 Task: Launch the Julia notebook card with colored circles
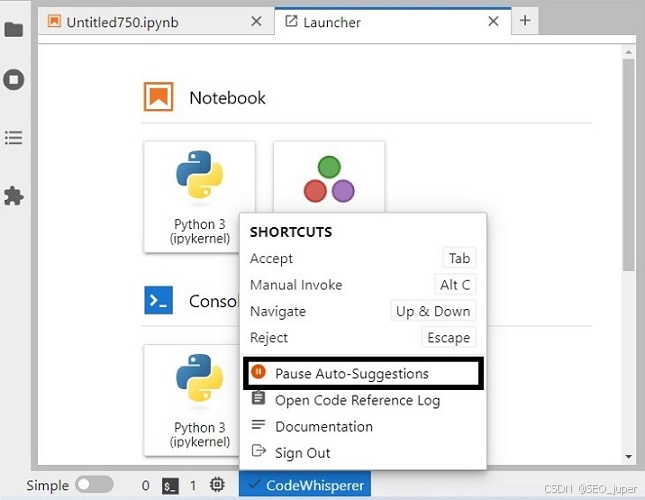[x=329, y=177]
